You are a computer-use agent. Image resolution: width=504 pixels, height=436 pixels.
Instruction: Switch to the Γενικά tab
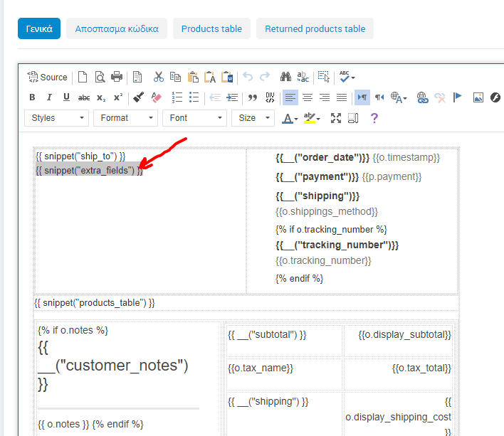tap(39, 28)
